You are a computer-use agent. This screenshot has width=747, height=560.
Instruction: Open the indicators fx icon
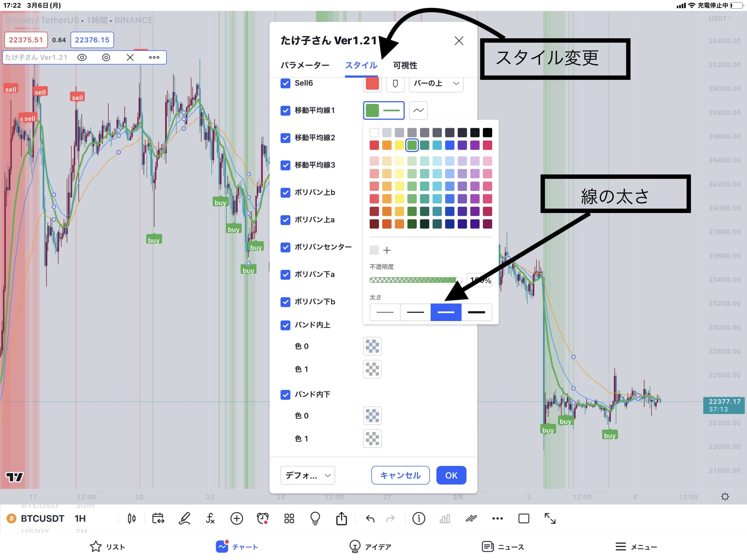click(x=210, y=519)
